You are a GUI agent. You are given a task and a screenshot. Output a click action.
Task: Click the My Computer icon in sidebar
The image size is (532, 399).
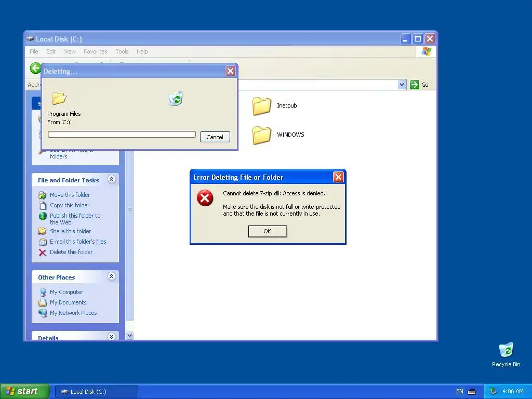click(43, 292)
